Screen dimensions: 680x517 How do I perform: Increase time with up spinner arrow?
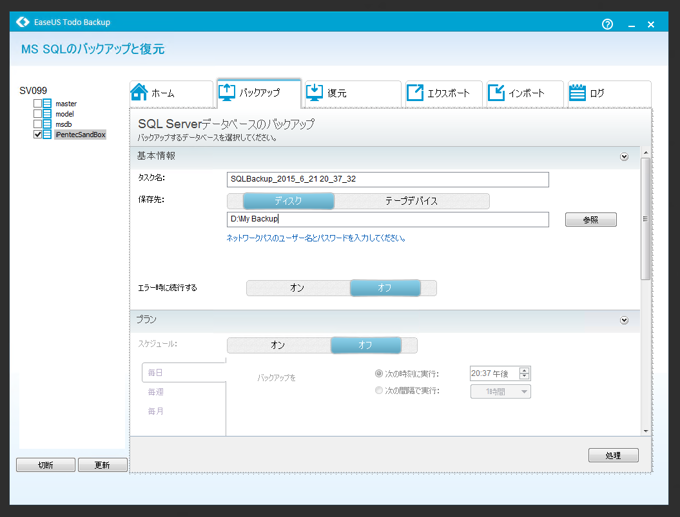pos(524,370)
